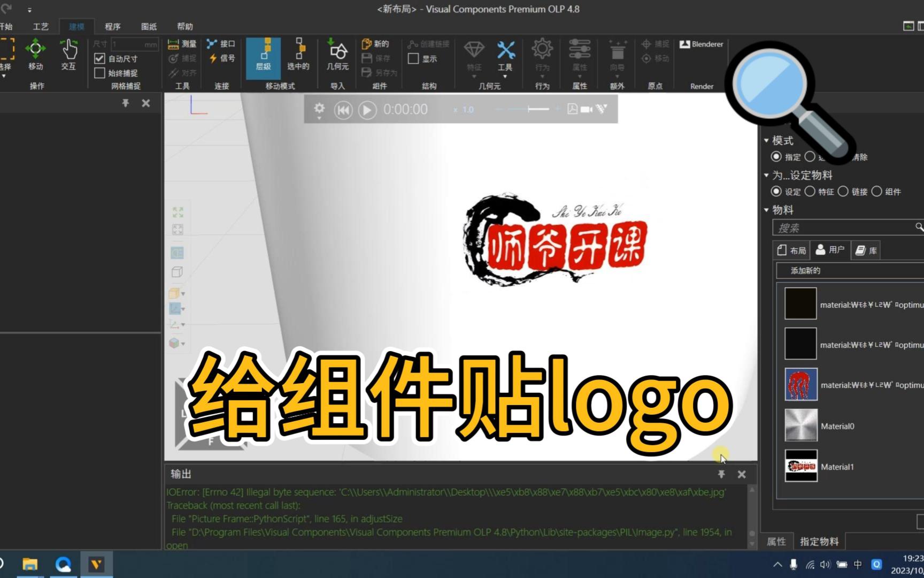Image resolution: width=924 pixels, height=578 pixels.
Task: Click 添加新的 add new material
Action: (x=850, y=271)
